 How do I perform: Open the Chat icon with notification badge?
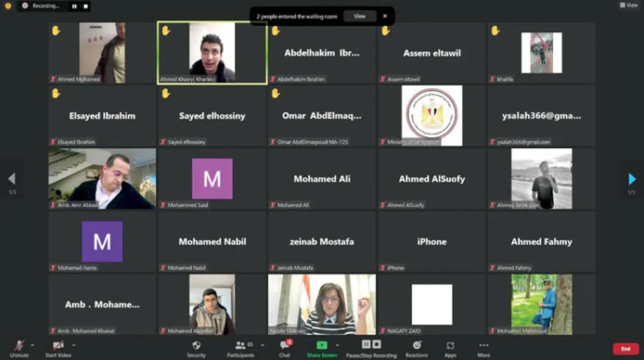283,345
